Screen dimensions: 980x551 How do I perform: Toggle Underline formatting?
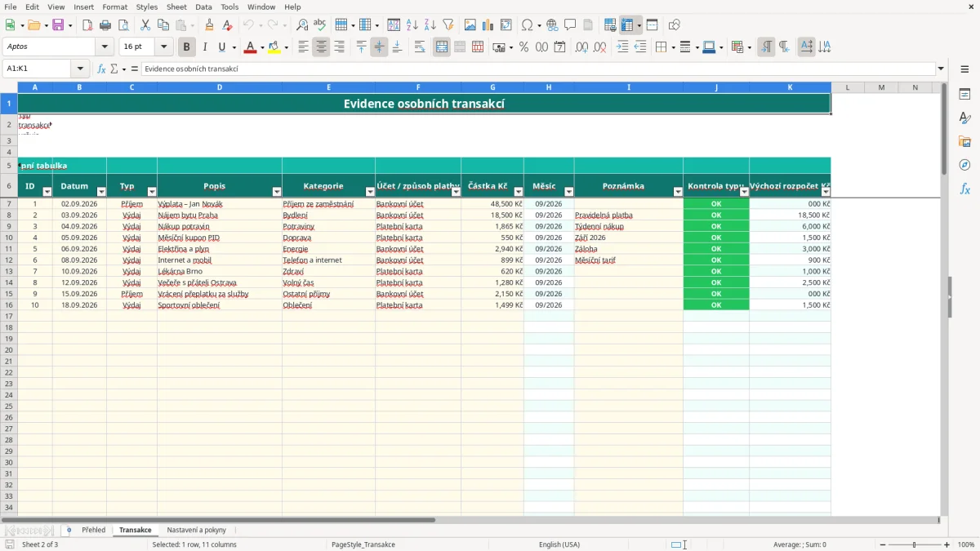coord(221,47)
